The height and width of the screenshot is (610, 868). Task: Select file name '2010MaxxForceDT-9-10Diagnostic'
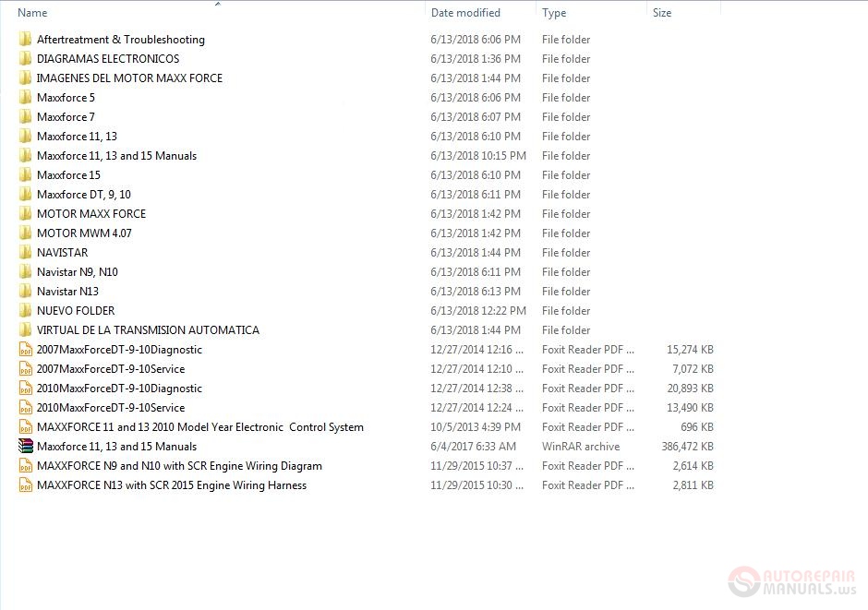click(119, 389)
